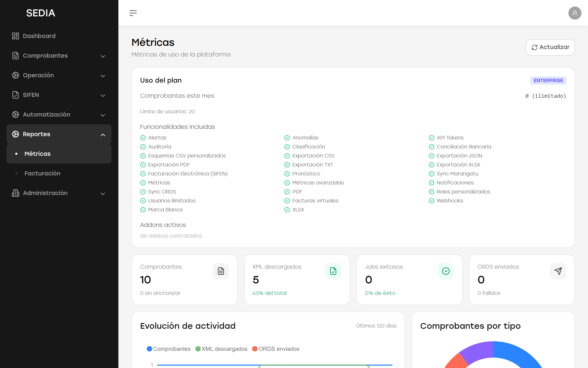The width and height of the screenshot is (588, 368).
Task: Click the check icon beside Marca Blanca
Action: tap(143, 210)
